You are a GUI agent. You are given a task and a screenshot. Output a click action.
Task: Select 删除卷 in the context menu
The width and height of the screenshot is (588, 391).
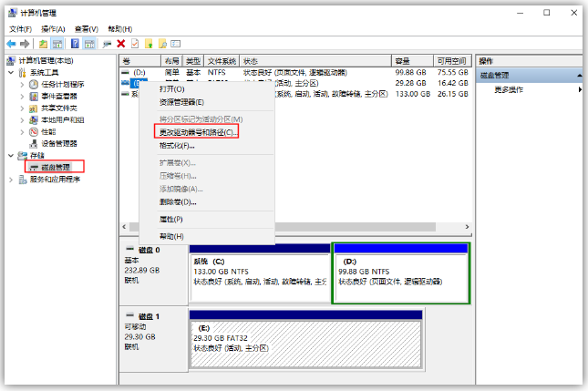click(177, 201)
